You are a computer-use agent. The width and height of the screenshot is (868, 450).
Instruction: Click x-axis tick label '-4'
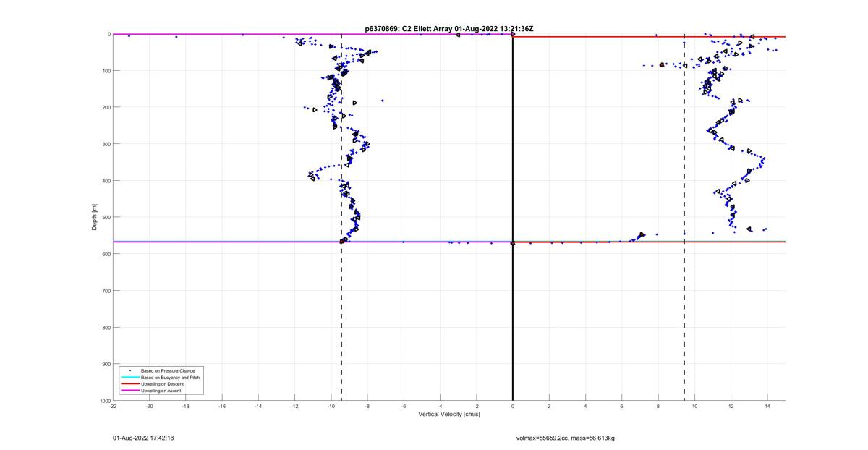pyautogui.click(x=441, y=406)
